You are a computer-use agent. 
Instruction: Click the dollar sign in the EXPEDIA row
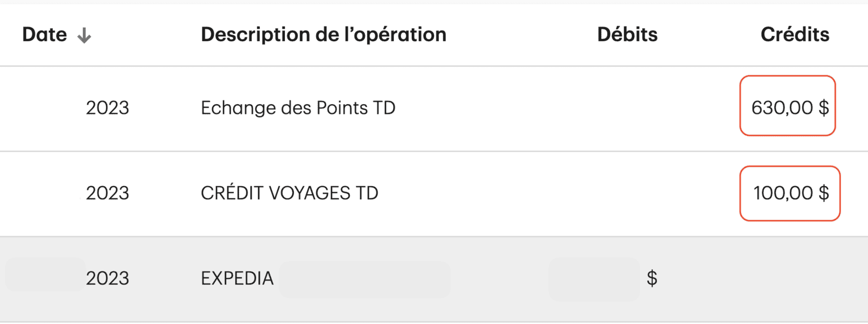[653, 278]
